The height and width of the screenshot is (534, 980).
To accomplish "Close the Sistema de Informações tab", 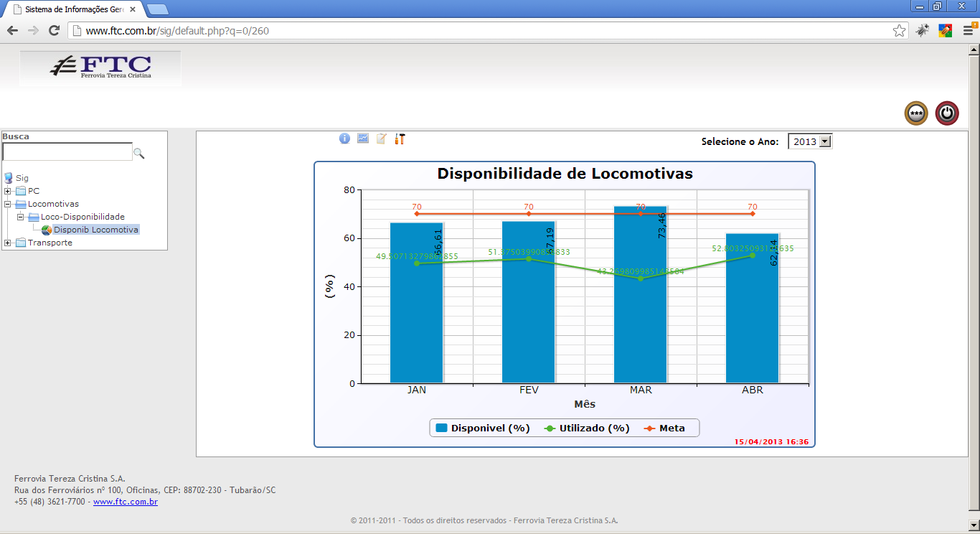I will pyautogui.click(x=133, y=9).
